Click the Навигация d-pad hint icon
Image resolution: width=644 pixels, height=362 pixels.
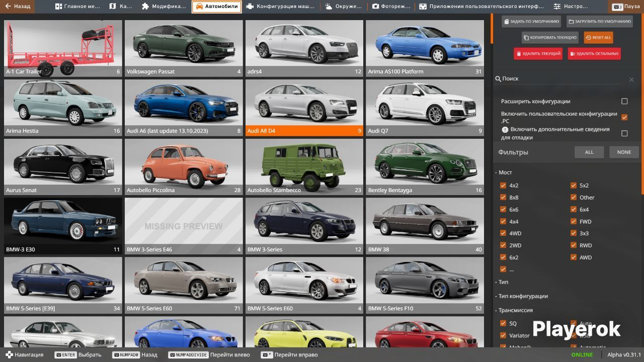pos(9,355)
